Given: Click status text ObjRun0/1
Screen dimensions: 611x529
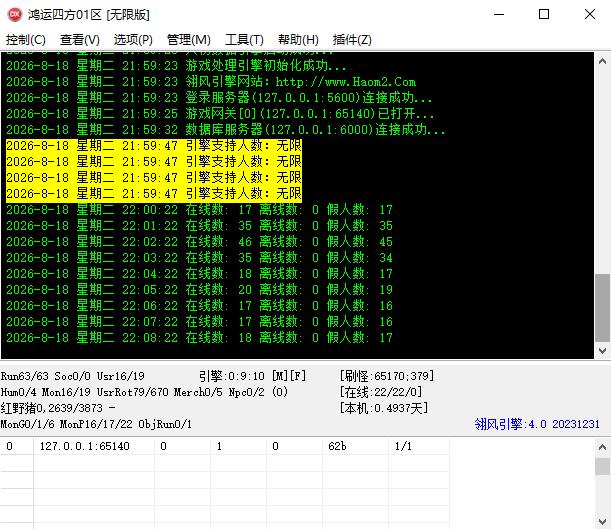Looking at the screenshot, I should pyautogui.click(x=165, y=424).
